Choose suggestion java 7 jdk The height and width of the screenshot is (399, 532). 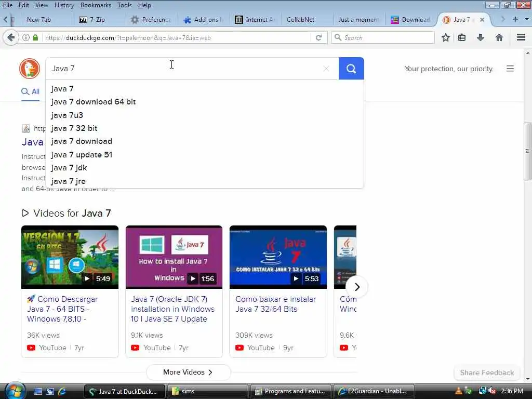tap(205, 168)
